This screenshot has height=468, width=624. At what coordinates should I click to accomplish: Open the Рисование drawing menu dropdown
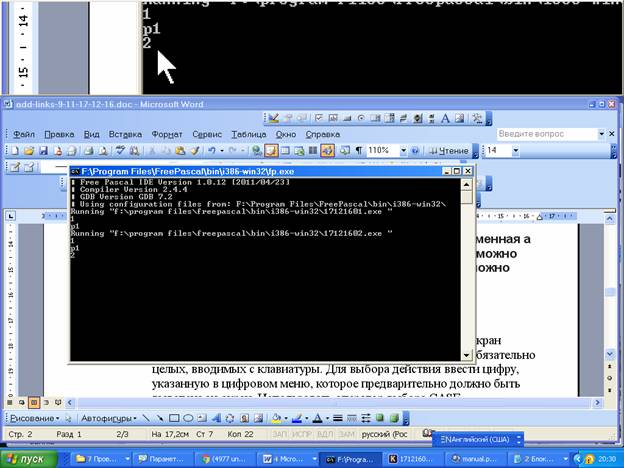pos(35,418)
